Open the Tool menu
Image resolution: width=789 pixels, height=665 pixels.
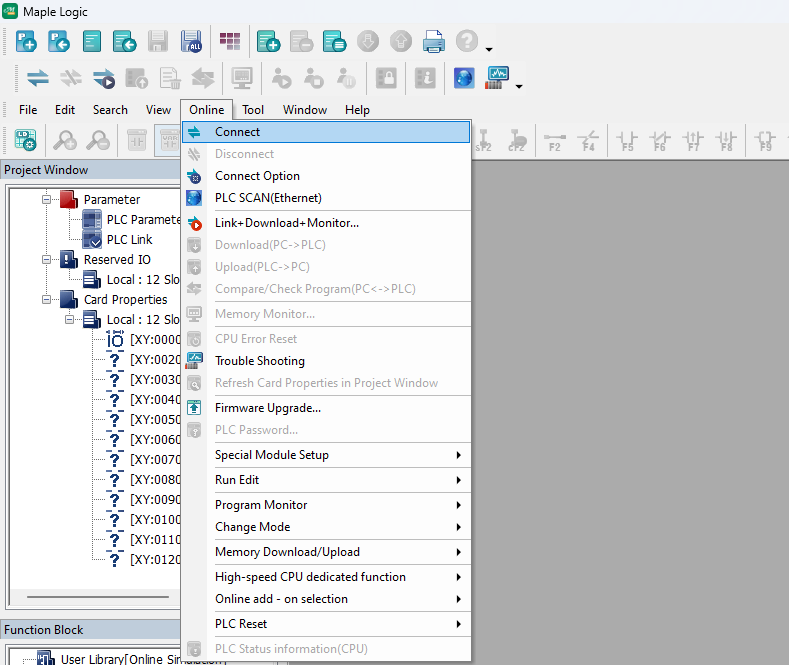(253, 110)
